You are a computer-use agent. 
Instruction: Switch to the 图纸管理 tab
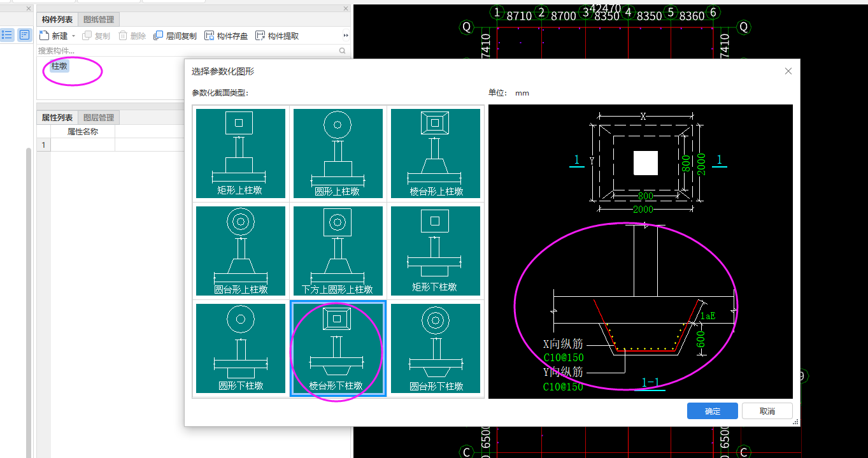99,20
